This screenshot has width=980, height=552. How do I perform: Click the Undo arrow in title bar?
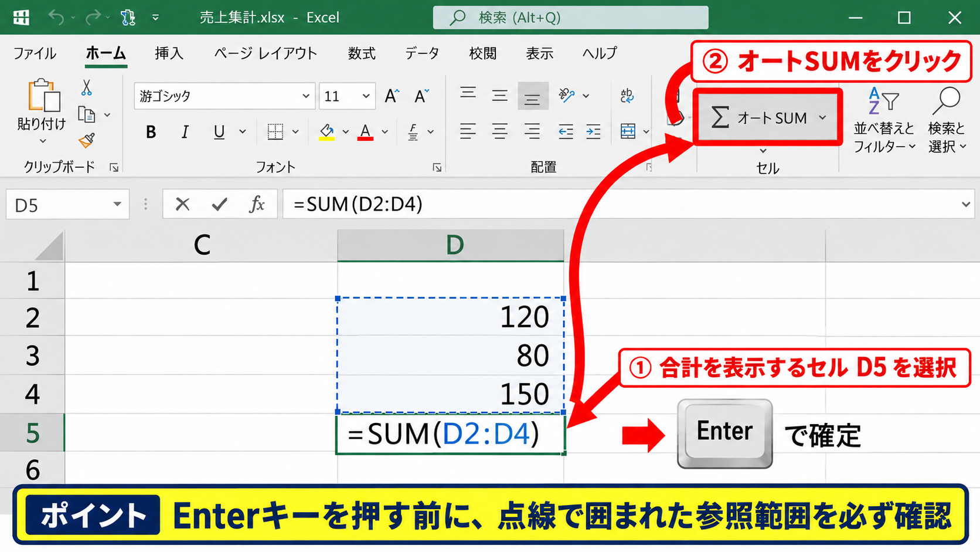point(56,18)
